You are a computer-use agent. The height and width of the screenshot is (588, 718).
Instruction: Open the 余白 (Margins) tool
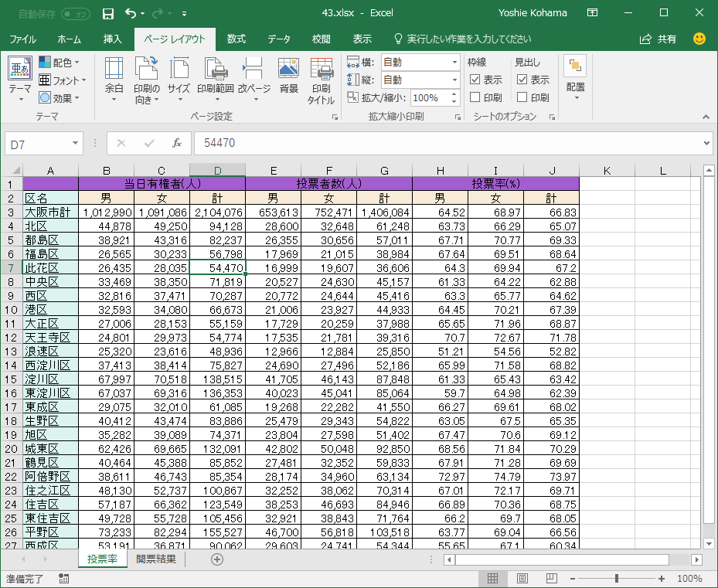pyautogui.click(x=114, y=80)
